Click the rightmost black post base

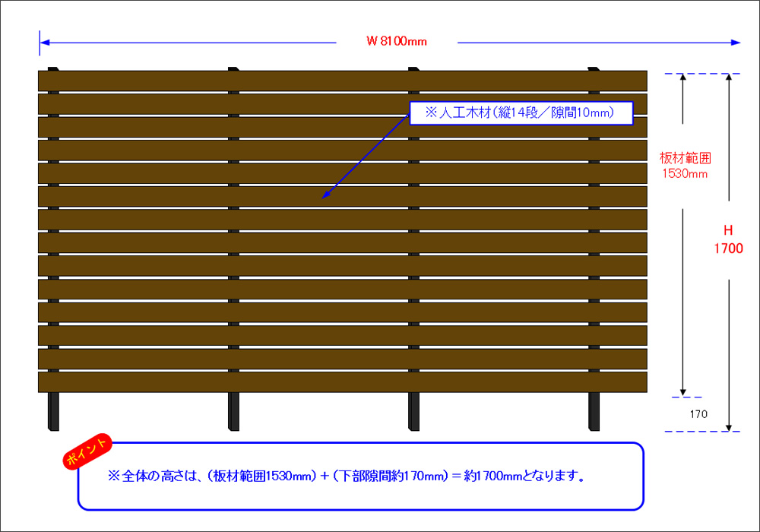pos(594,412)
